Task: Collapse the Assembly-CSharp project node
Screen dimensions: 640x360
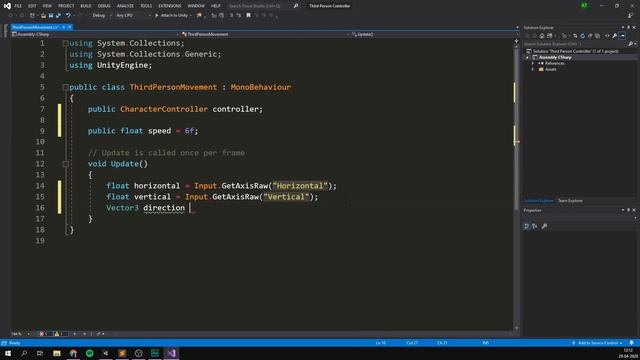Action: coord(527,58)
